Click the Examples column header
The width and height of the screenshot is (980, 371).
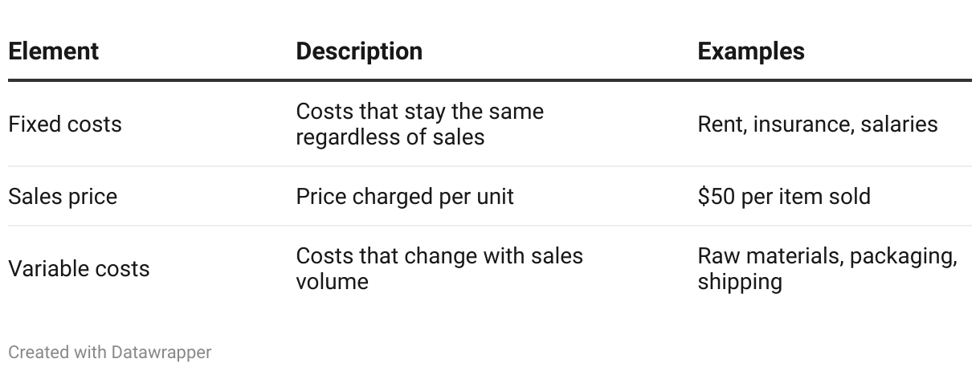[751, 51]
